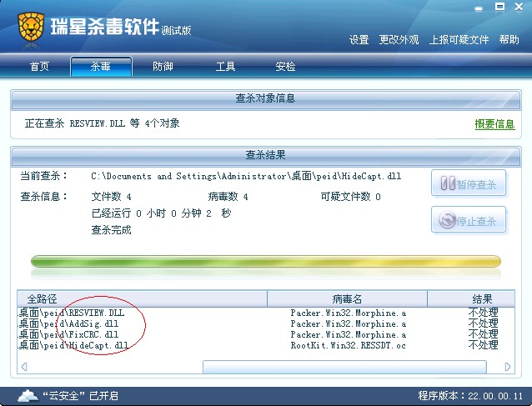The height and width of the screenshot is (406, 532).
Task: Click 不处理 result in HideCapt.dll row
Action: 483,345
